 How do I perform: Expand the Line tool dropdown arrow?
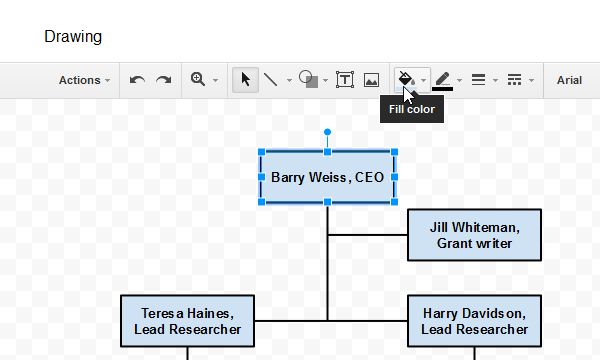(289, 80)
